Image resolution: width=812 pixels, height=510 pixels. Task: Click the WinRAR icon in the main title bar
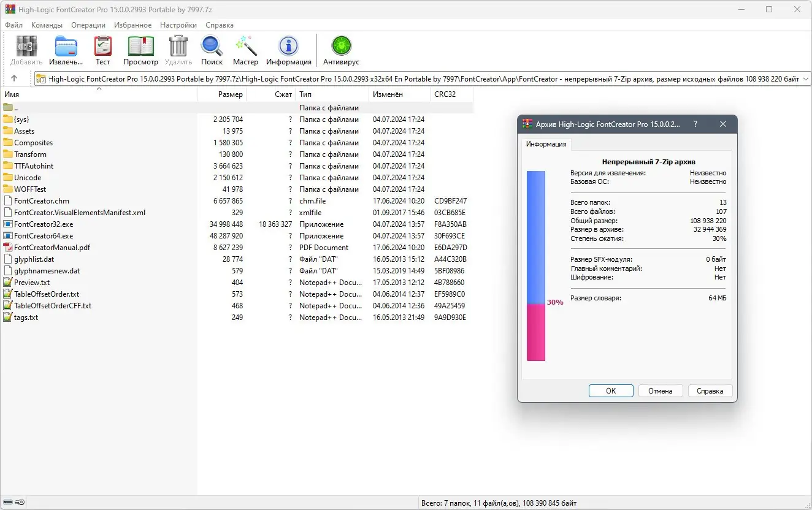tap(10, 9)
